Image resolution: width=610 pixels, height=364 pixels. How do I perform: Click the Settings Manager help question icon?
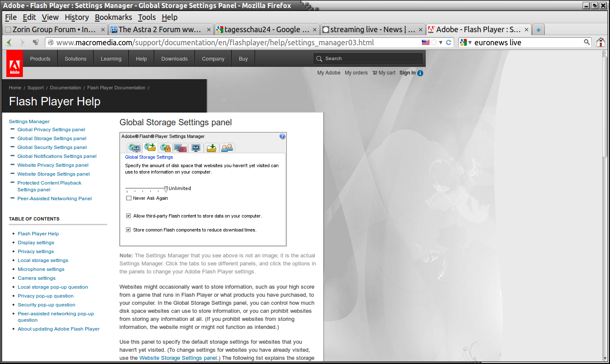[282, 136]
